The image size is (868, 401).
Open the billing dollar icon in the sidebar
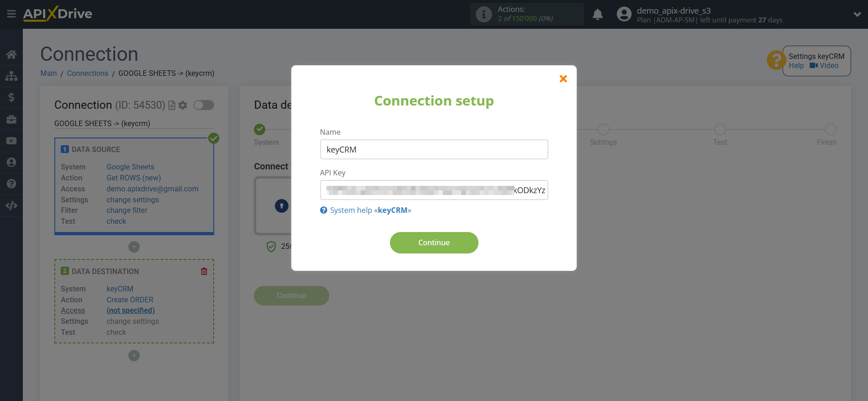coord(11,97)
